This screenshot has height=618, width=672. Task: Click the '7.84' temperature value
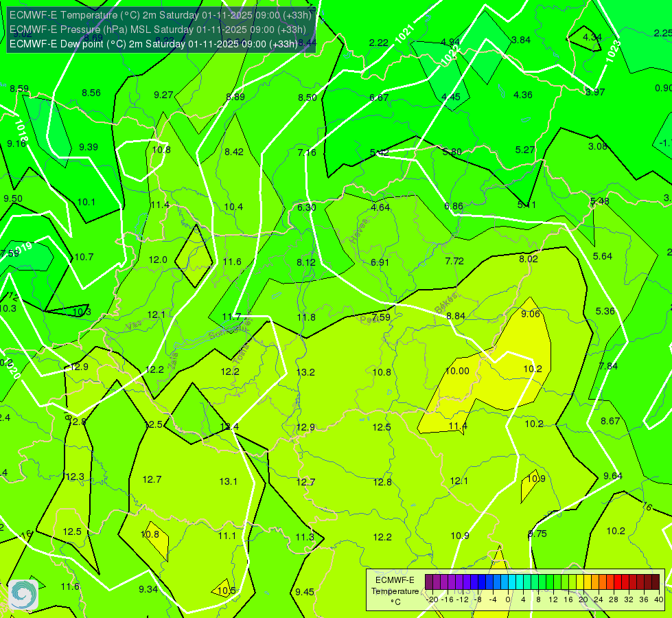(608, 366)
